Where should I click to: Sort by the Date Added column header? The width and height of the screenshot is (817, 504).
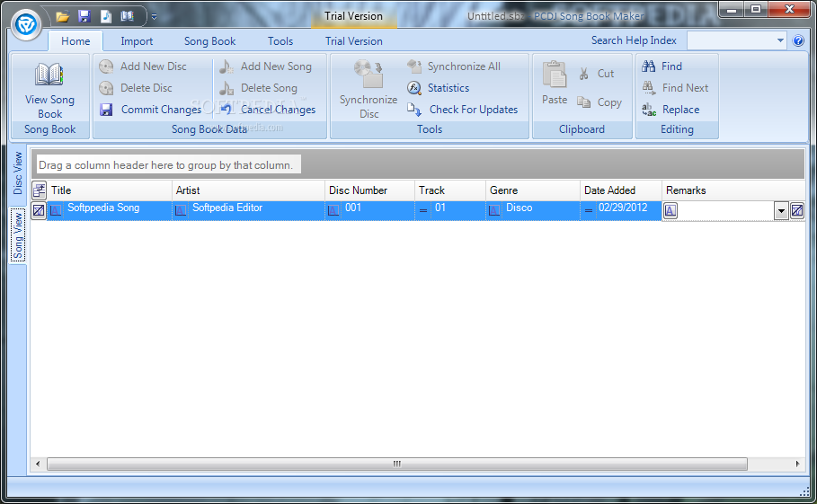pos(620,190)
